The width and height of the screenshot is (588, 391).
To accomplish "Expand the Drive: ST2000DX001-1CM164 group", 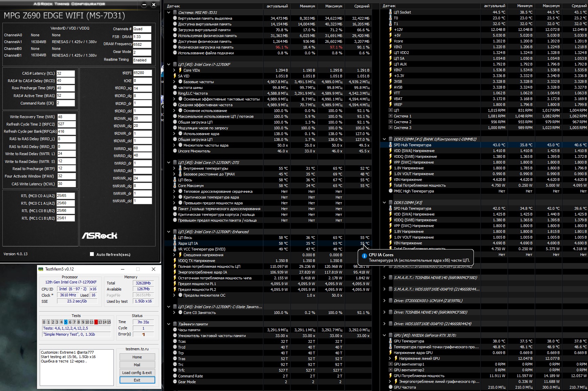I will [384, 301].
